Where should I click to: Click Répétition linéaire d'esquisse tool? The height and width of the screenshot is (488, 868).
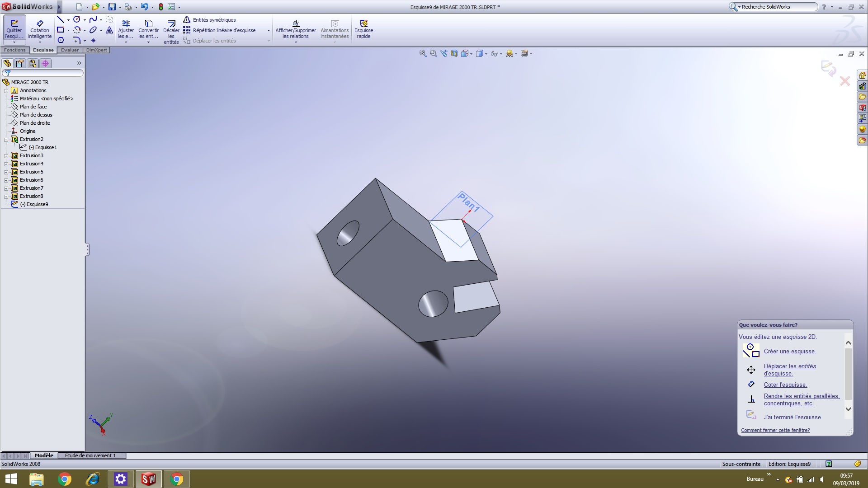coord(220,30)
